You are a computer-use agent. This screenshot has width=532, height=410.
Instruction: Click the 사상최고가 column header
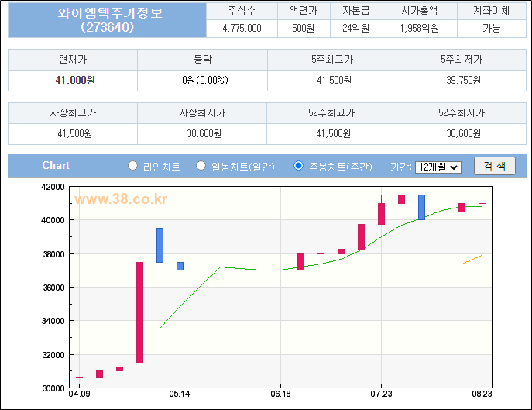point(73,113)
